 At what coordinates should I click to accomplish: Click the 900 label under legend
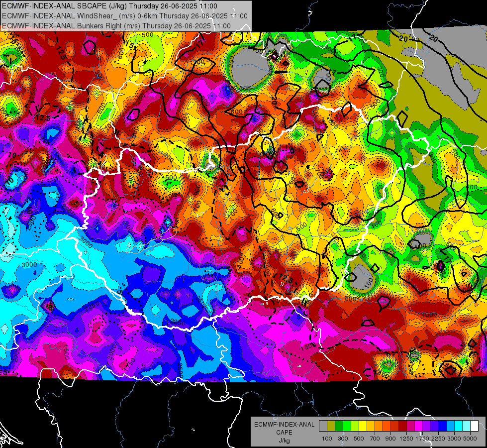click(x=390, y=439)
